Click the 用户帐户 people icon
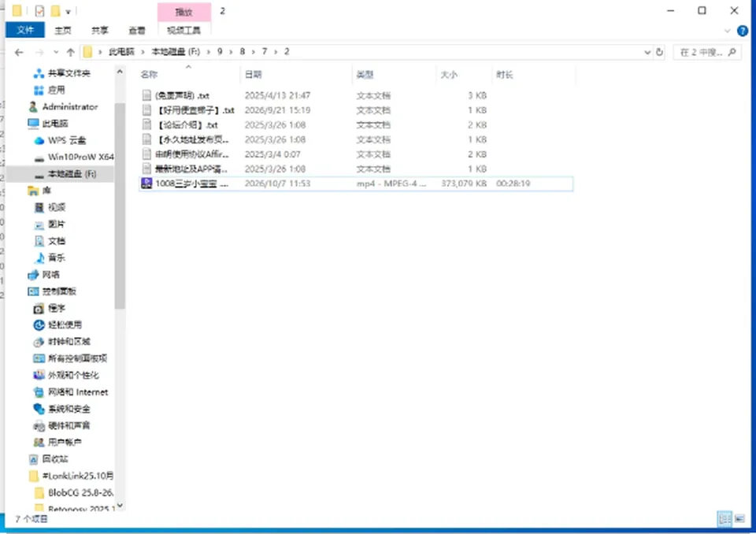 (x=39, y=443)
